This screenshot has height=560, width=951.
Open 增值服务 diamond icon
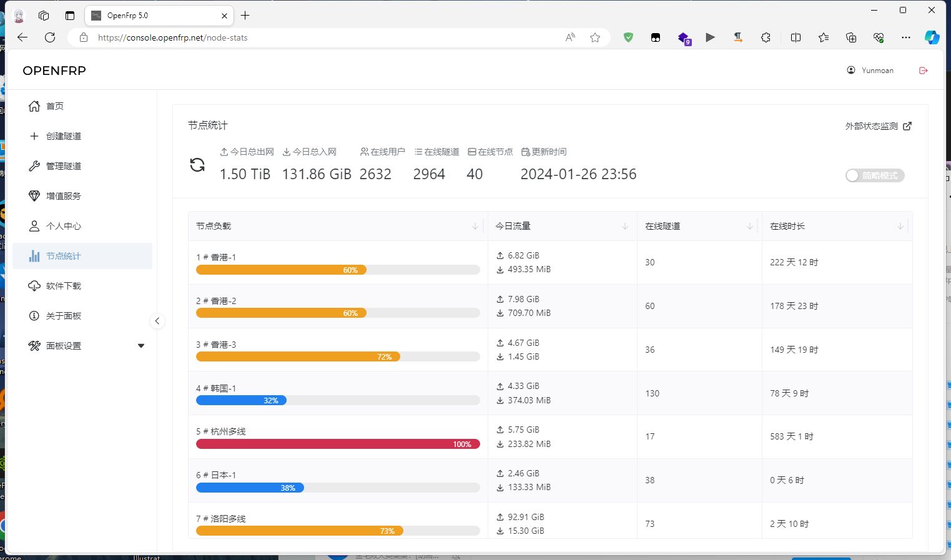tap(34, 196)
